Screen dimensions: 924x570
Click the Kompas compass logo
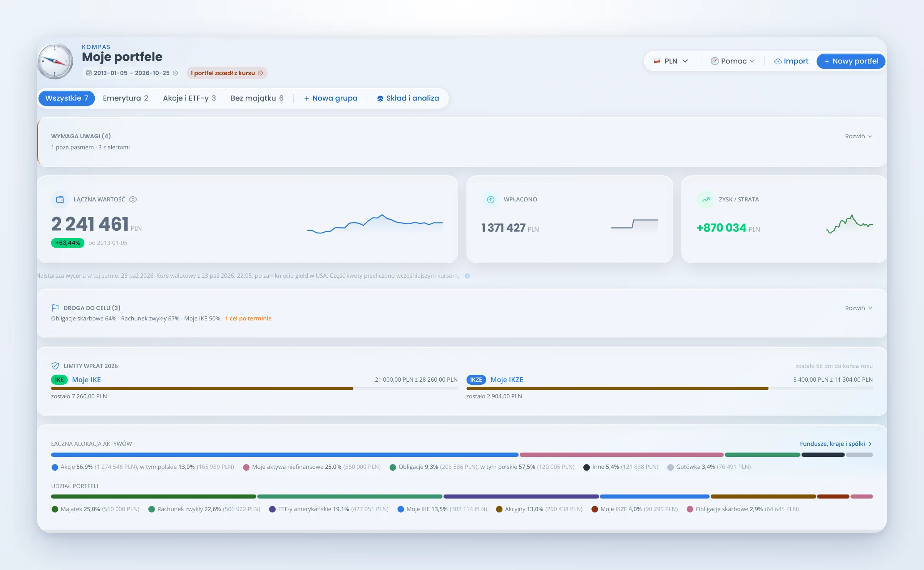55,61
